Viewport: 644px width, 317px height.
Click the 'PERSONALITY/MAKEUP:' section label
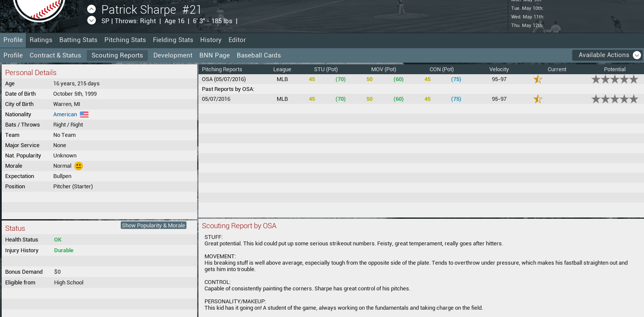click(x=235, y=302)
